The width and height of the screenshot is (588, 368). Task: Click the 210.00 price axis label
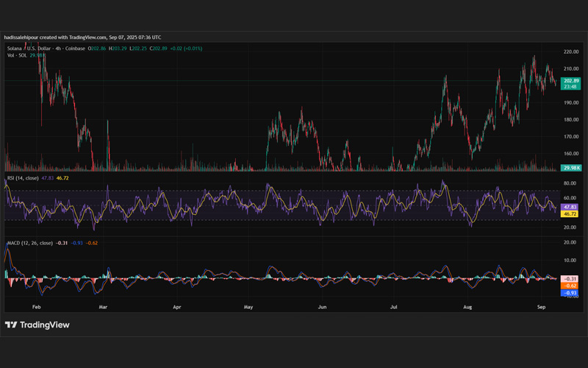click(571, 68)
